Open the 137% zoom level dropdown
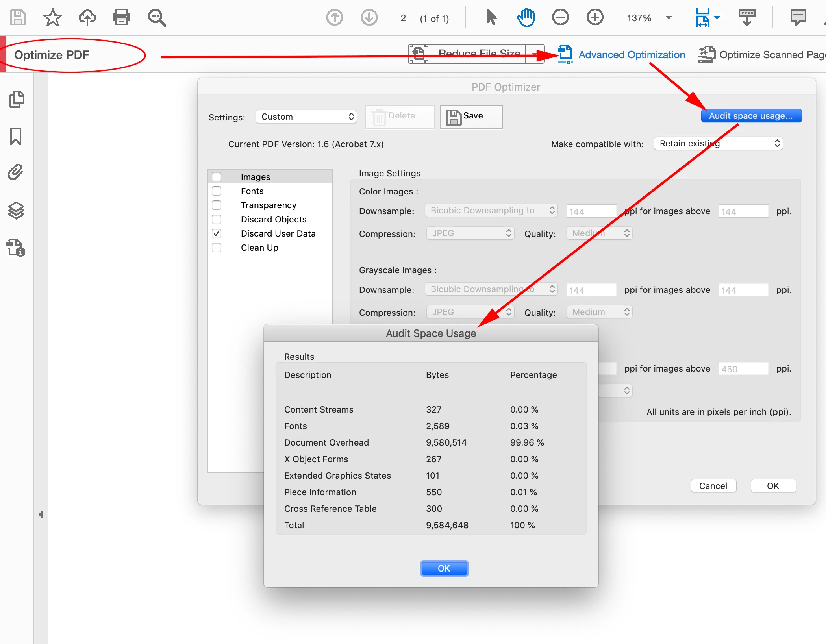Viewport: 826px width, 644px height. (x=669, y=18)
